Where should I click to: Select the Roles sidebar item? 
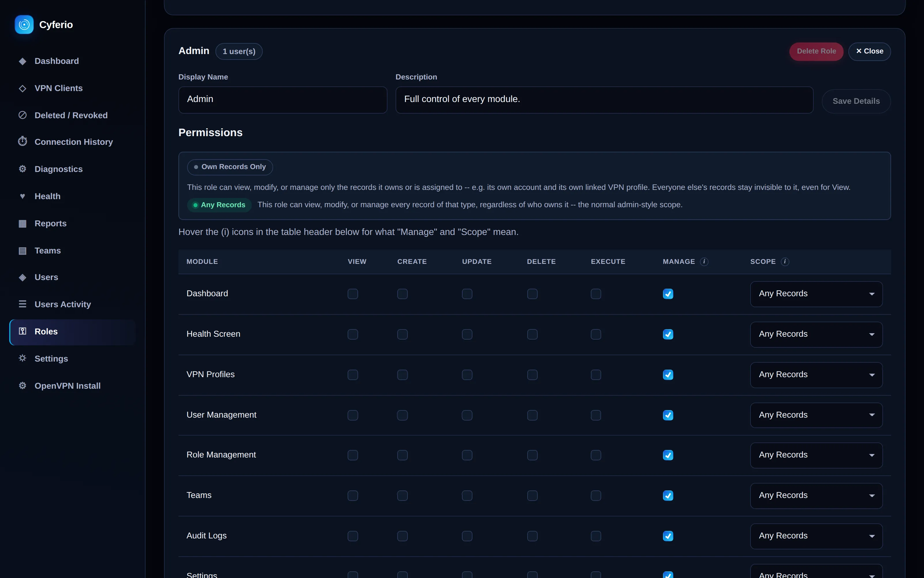tap(72, 332)
